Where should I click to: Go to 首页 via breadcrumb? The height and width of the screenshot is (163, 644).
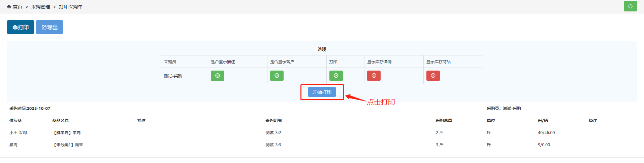(18, 7)
